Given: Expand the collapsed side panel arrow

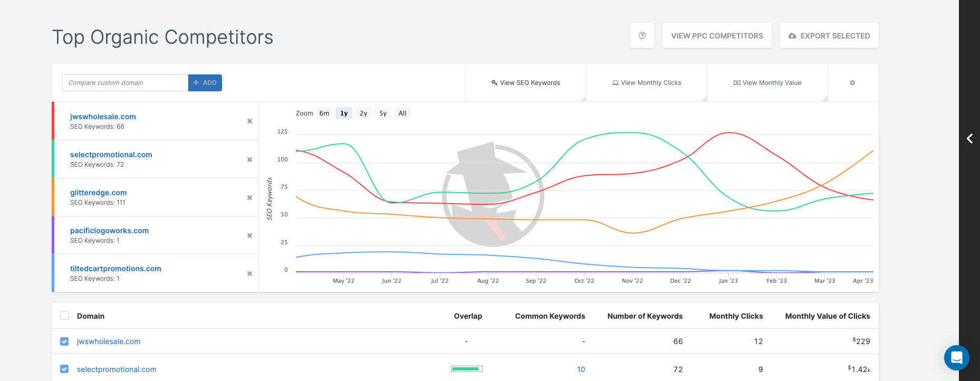Looking at the screenshot, I should (969, 138).
